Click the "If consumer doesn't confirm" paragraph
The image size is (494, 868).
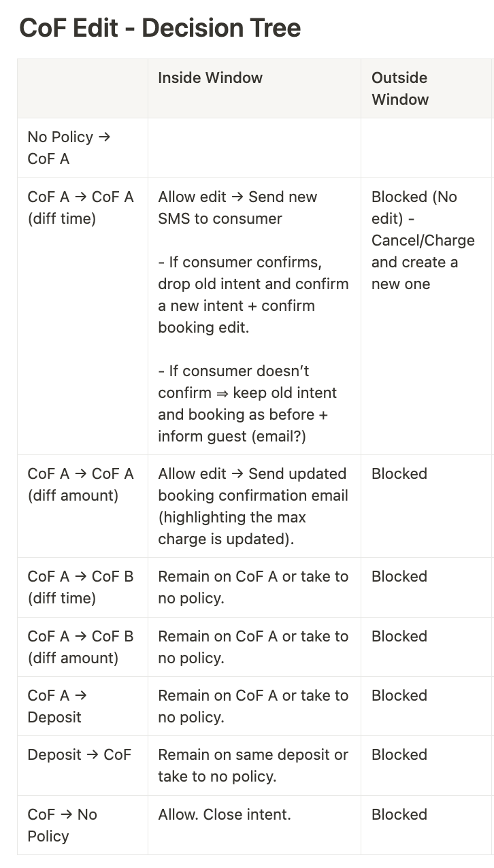tap(247, 403)
